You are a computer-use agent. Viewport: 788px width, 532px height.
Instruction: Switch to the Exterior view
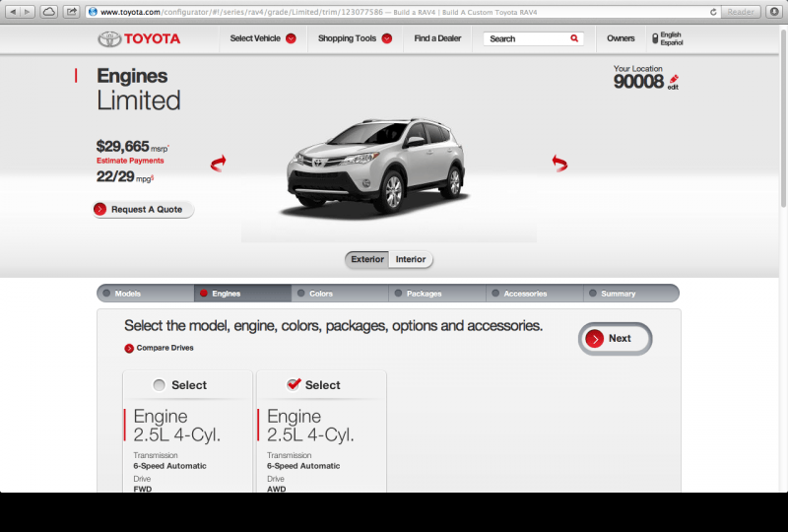click(x=366, y=259)
